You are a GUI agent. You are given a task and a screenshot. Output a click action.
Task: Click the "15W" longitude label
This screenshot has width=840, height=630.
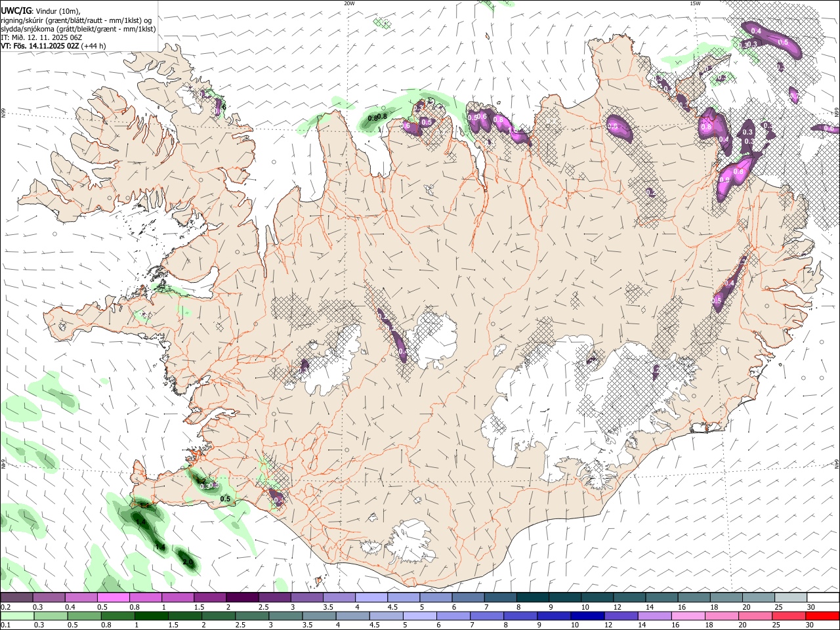coord(695,3)
